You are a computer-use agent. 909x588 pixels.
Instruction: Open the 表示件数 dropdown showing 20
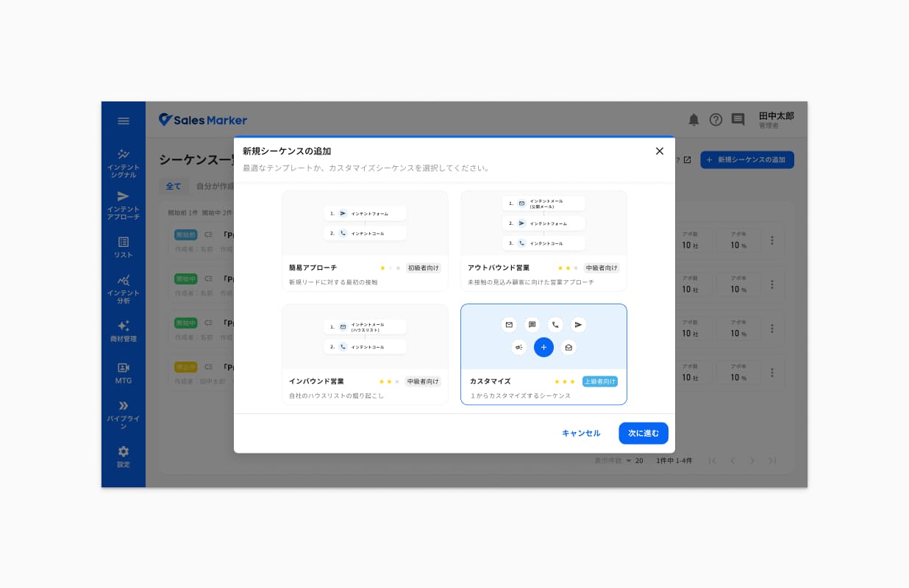(634, 461)
